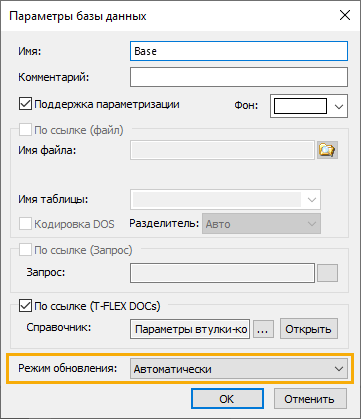Click into the Комментарий input field

click(x=239, y=77)
